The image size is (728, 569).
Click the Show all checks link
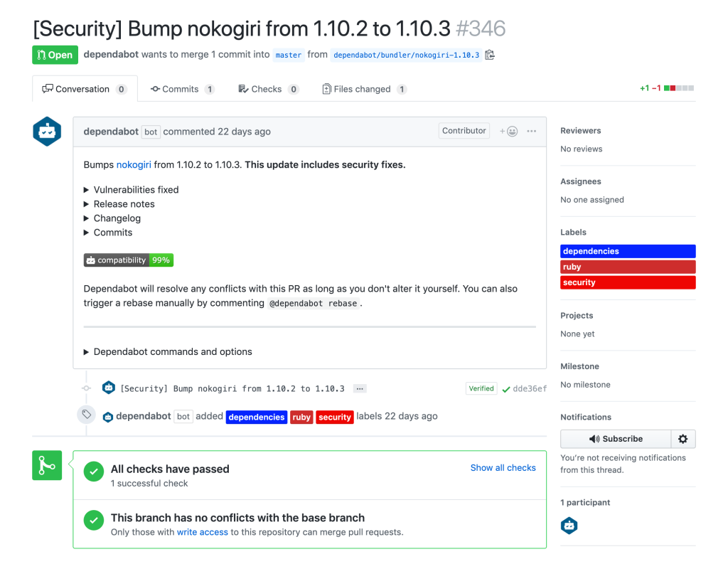point(503,467)
